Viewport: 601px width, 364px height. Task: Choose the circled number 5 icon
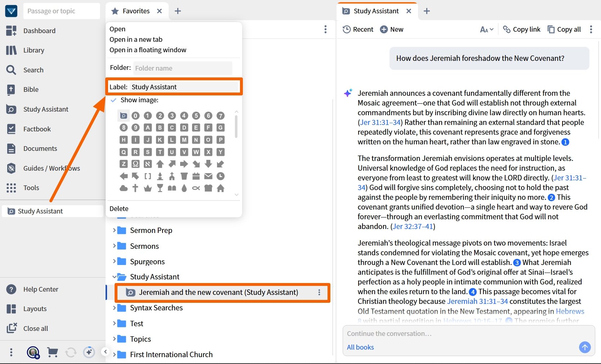196,116
